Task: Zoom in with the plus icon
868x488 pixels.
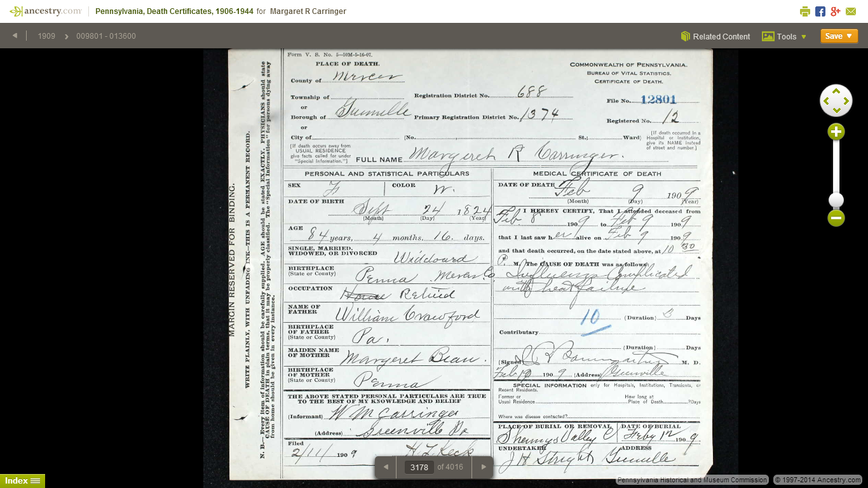Action: pos(836,132)
